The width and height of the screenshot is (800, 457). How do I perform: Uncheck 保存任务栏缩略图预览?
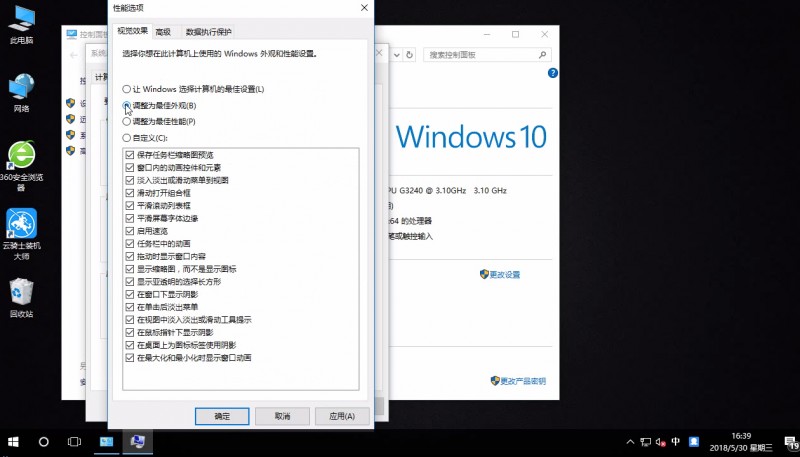pyautogui.click(x=130, y=155)
